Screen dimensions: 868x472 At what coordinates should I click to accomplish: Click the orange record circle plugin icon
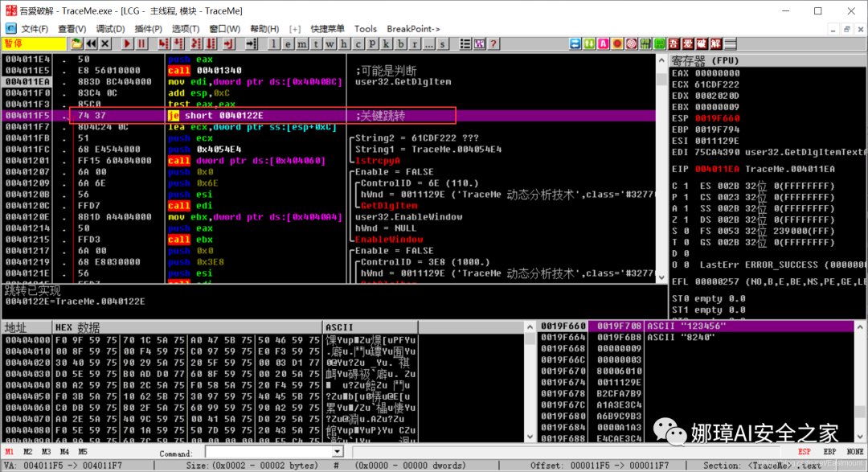pos(617,43)
